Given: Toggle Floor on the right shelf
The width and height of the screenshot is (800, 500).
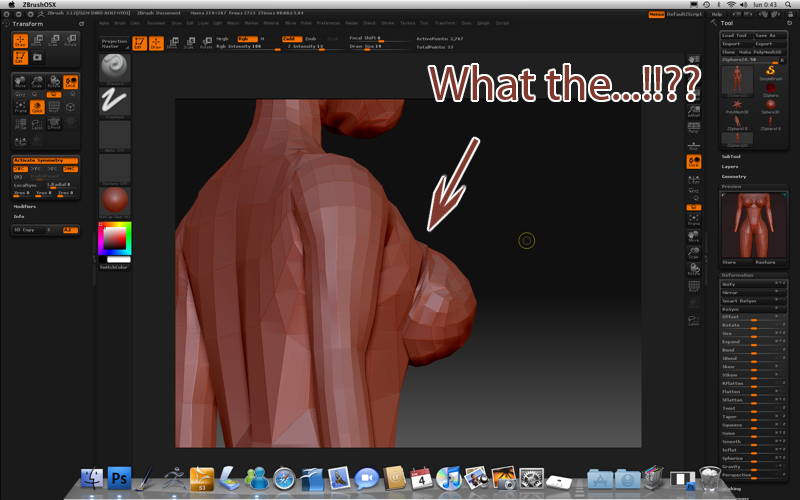Looking at the screenshot, I should coord(693,145).
